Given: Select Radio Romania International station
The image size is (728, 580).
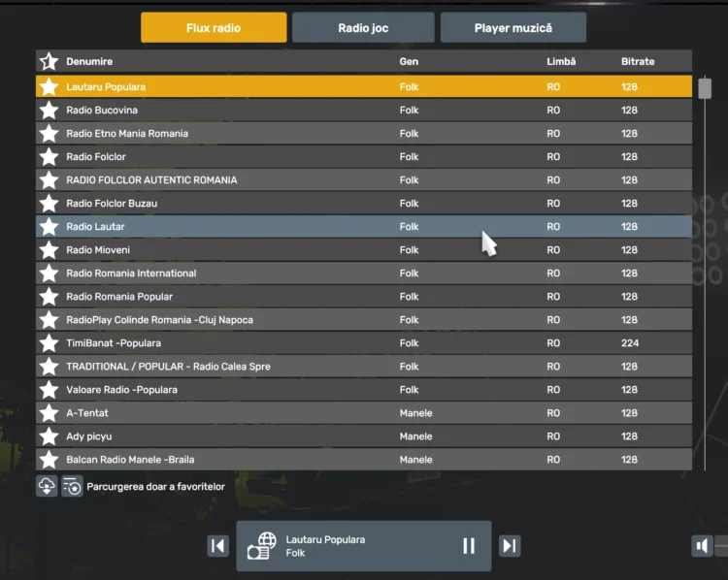Looking at the screenshot, I should (364, 273).
